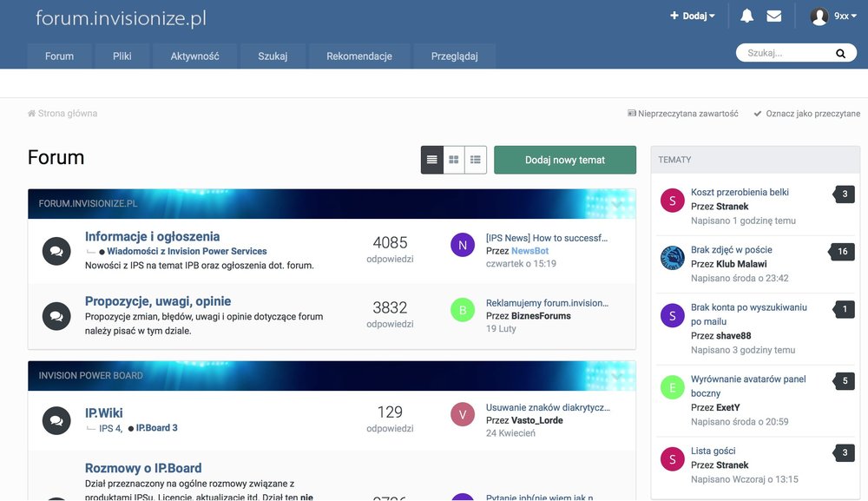Image resolution: width=868 pixels, height=501 pixels.
Task: Open the Aktywność tab
Action: (194, 56)
